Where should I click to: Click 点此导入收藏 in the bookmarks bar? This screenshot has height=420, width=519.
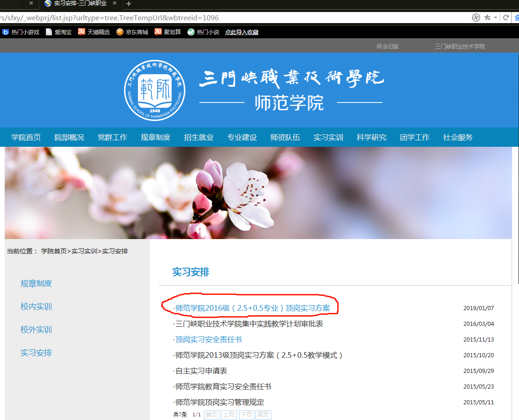[x=241, y=32]
